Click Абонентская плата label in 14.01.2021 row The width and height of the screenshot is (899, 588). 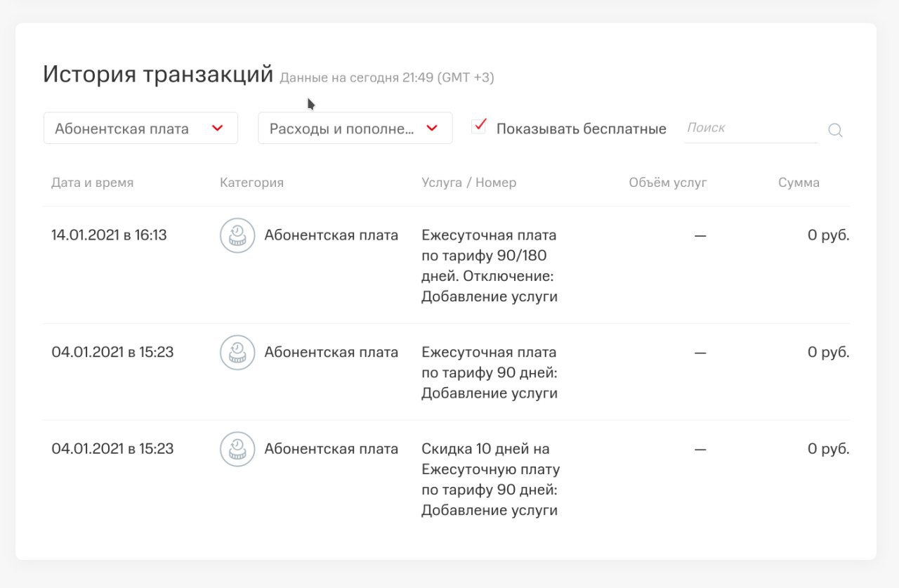(x=331, y=235)
